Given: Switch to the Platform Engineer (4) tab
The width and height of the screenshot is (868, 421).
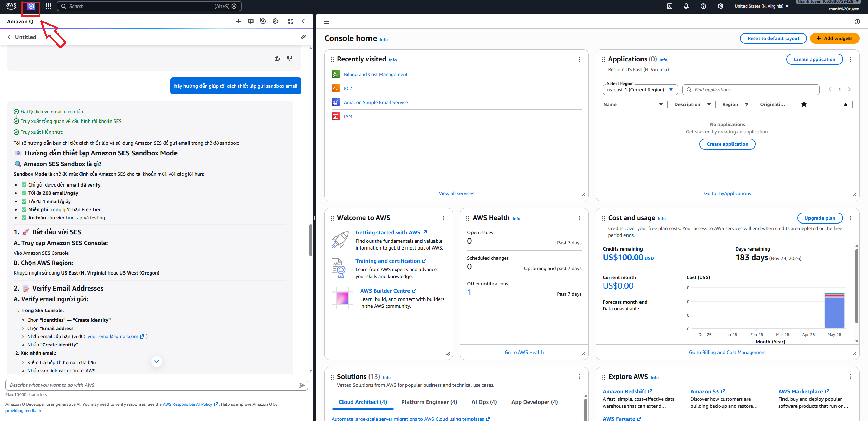Looking at the screenshot, I should [x=429, y=402].
